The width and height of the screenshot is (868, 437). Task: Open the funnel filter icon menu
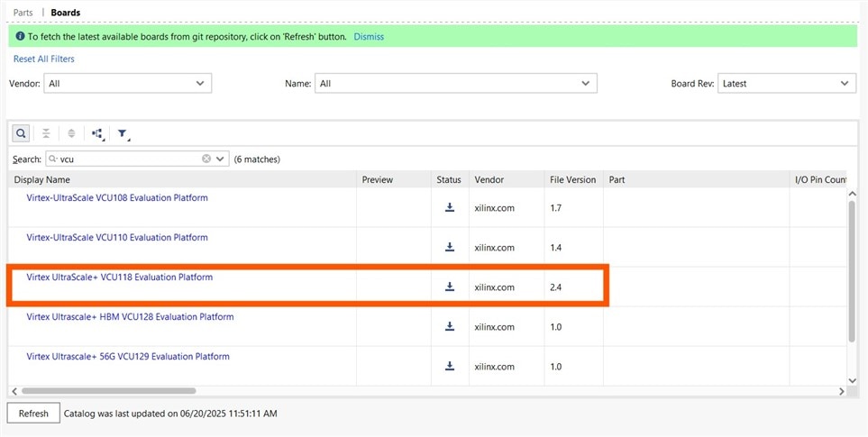123,134
